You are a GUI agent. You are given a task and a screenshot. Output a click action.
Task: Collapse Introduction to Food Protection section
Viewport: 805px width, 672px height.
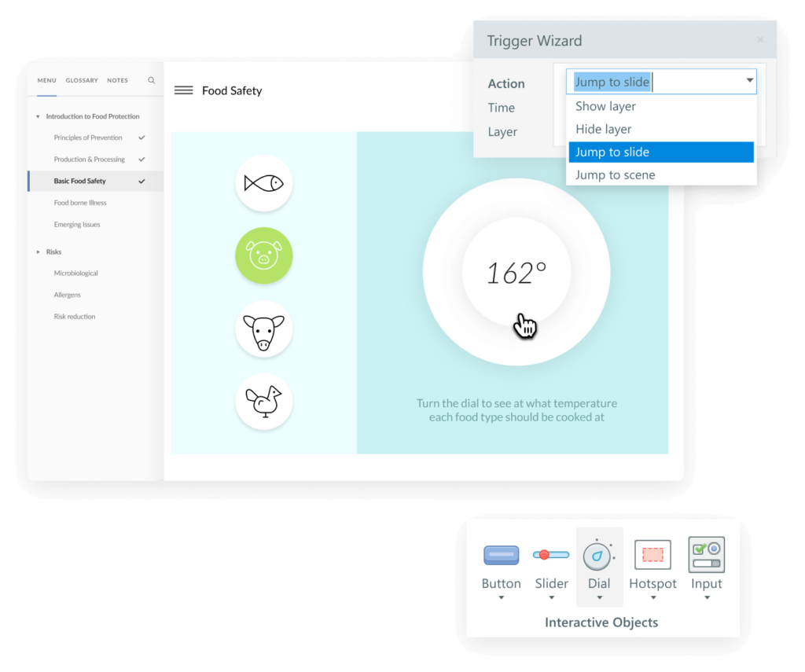point(38,116)
